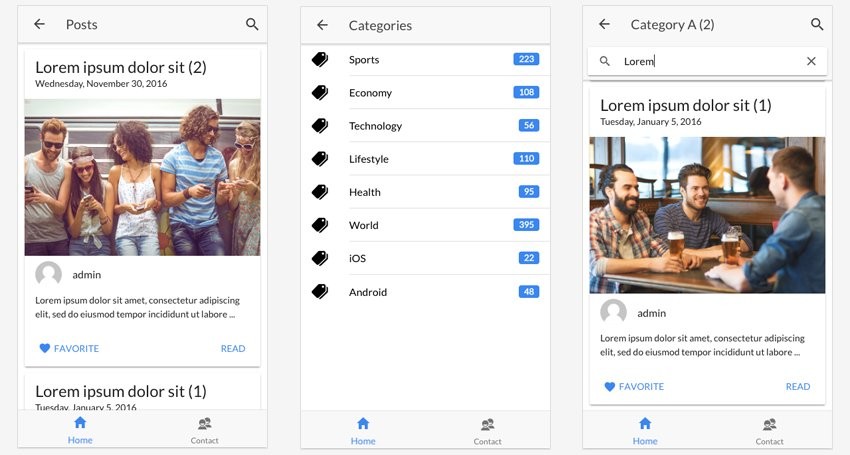This screenshot has height=455, width=850.
Task: Open post title Lorem ipsum dolor sit (2)
Action: pos(121,67)
